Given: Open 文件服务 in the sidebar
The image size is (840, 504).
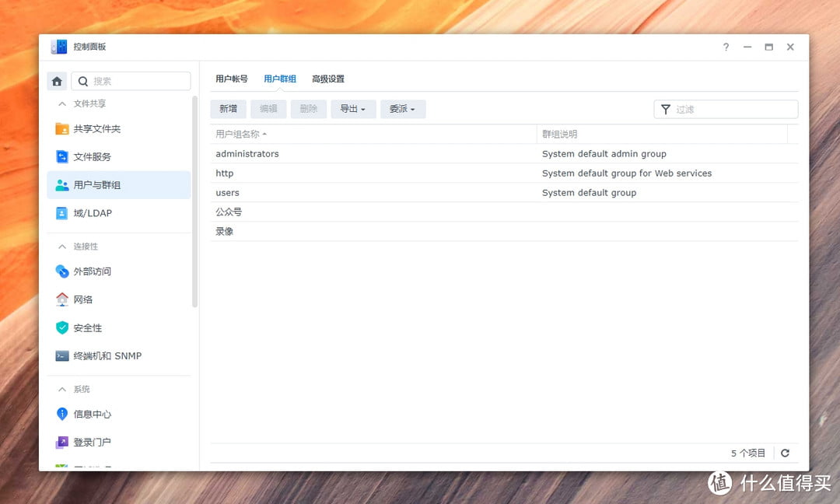Looking at the screenshot, I should coord(92,156).
